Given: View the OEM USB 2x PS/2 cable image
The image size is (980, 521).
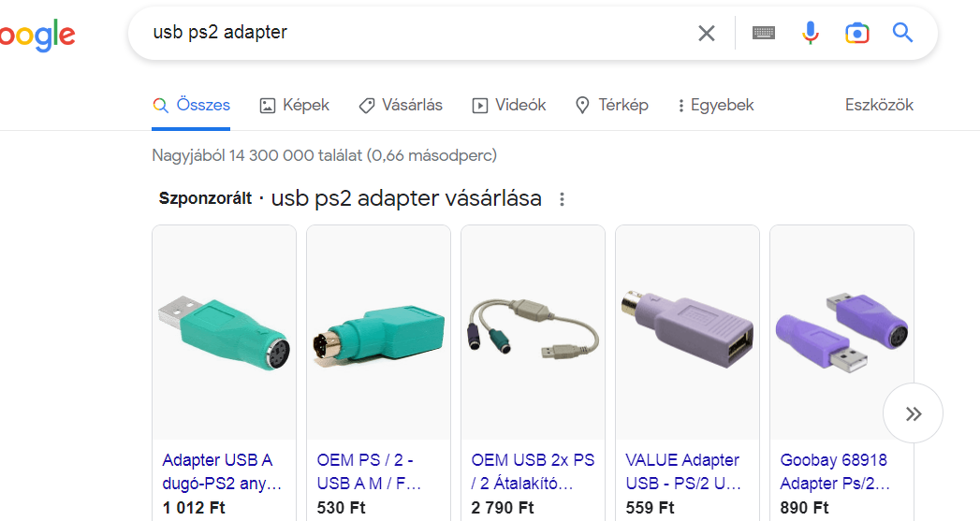Looking at the screenshot, I should pos(534,332).
